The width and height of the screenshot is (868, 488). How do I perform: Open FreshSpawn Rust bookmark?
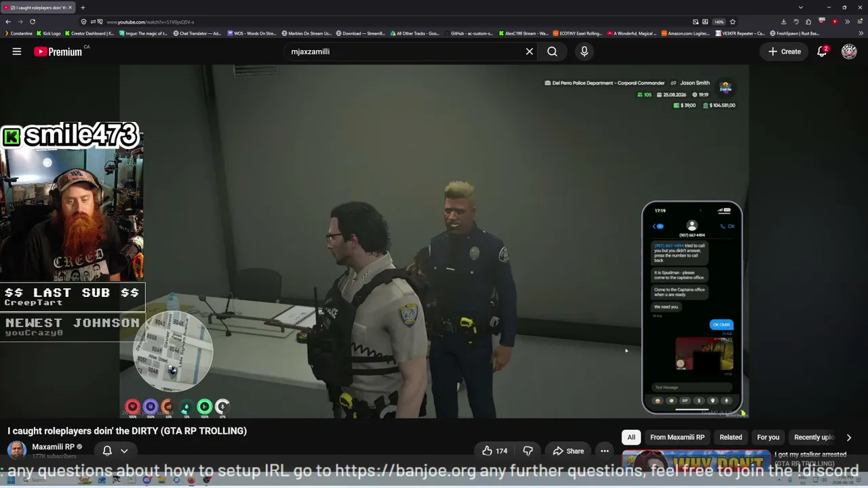(x=794, y=33)
